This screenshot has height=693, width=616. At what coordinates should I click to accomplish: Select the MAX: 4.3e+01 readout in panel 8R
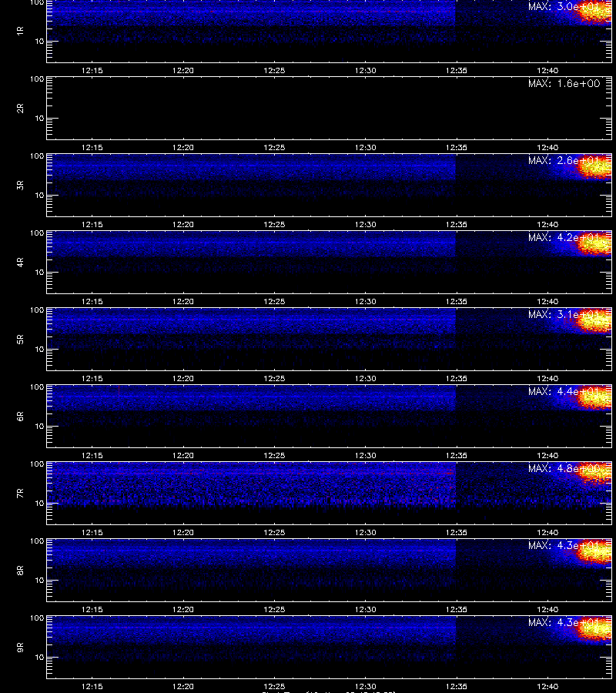pos(564,545)
